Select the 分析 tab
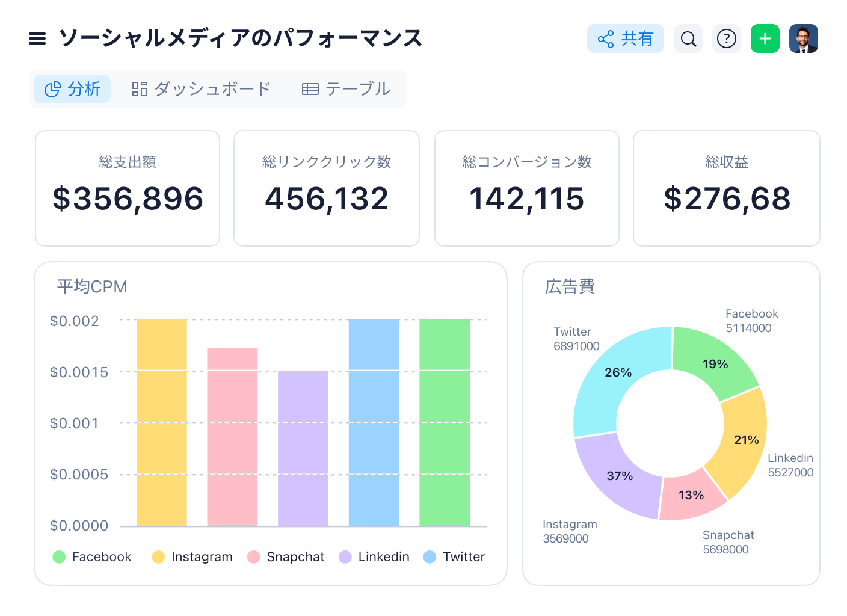 (72, 89)
